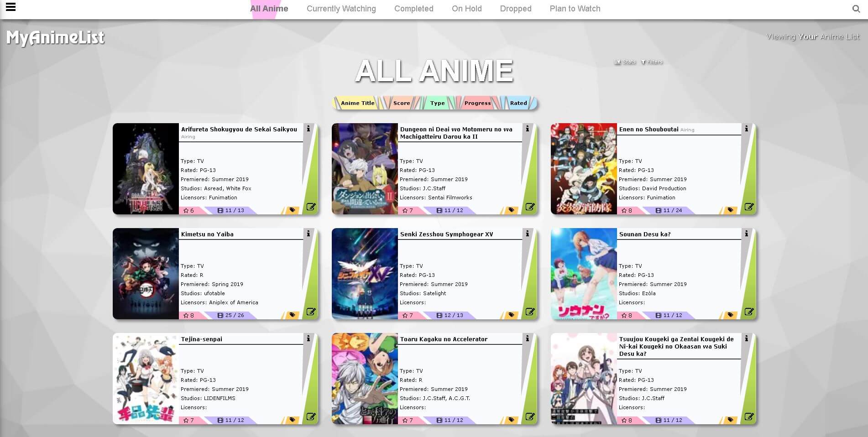Click Senki Zesshou Symphogear progress 12 / 13
The height and width of the screenshot is (437, 868).
tap(450, 315)
